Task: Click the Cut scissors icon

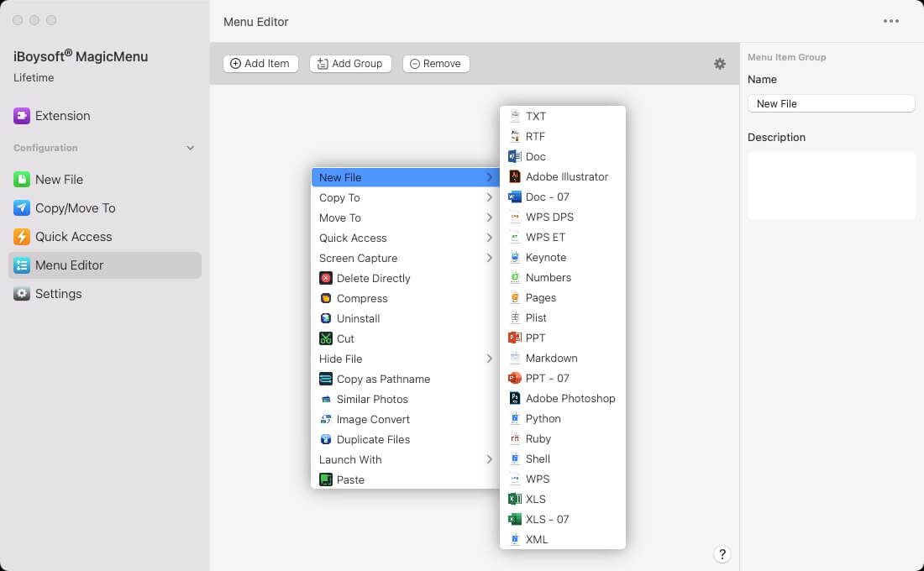Action: coord(326,338)
